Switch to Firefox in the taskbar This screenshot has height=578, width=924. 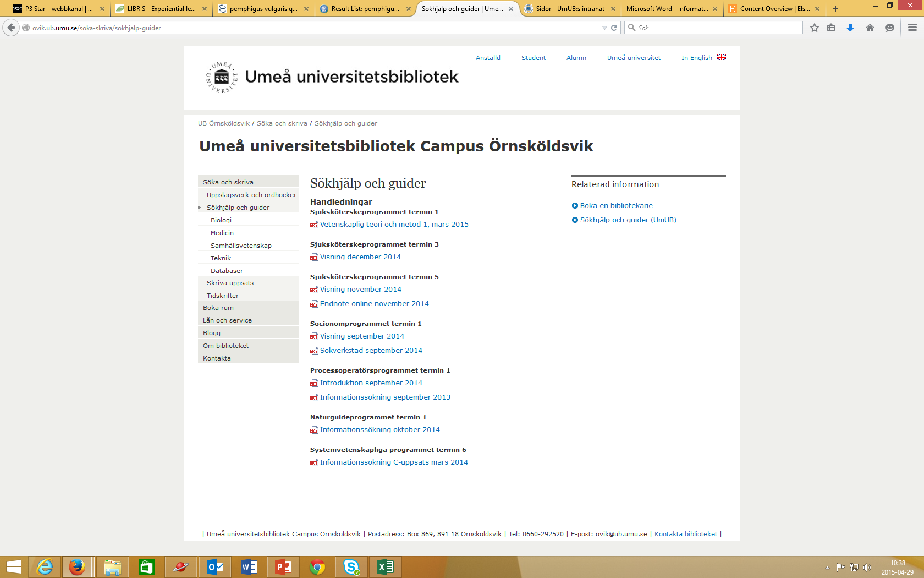coord(77,567)
